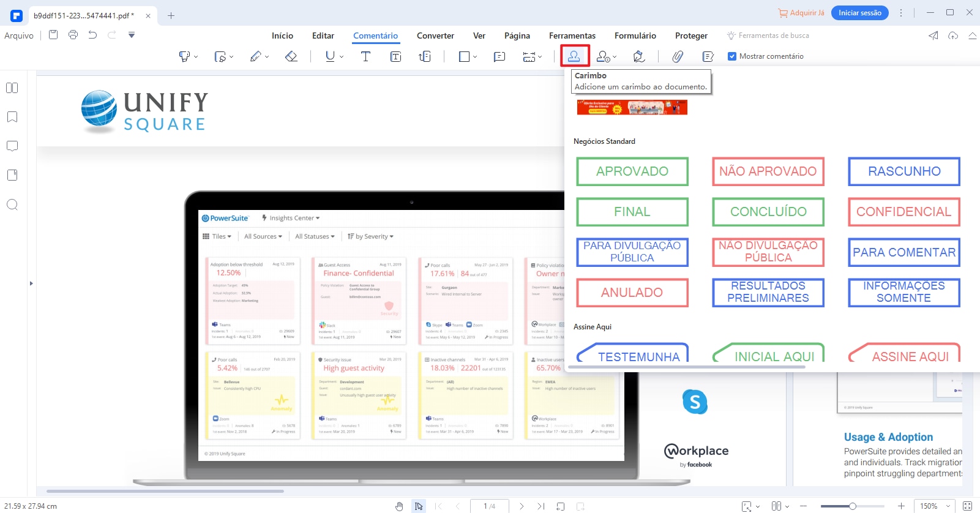Open the thumbnails panel in the sidebar
Image resolution: width=980 pixels, height=513 pixels.
coord(12,88)
